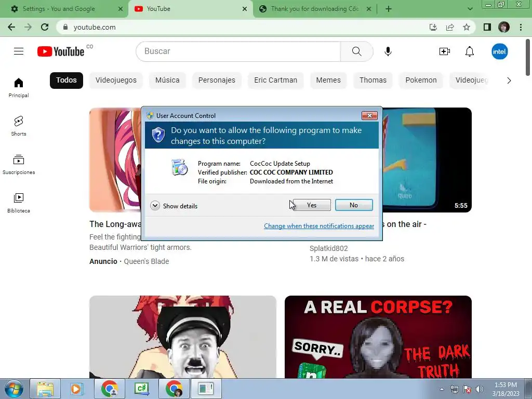
Task: Click No in User Account Control dialog
Action: pyautogui.click(x=354, y=205)
